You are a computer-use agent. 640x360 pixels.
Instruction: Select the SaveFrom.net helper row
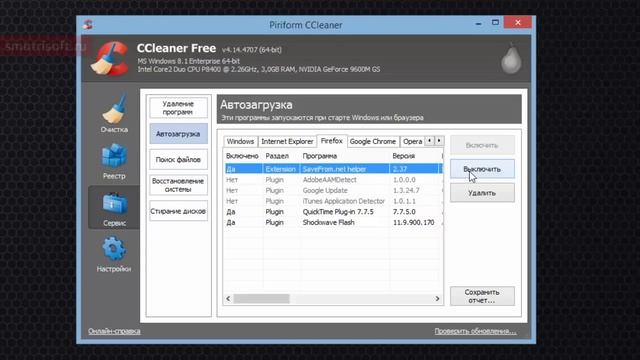click(333, 169)
